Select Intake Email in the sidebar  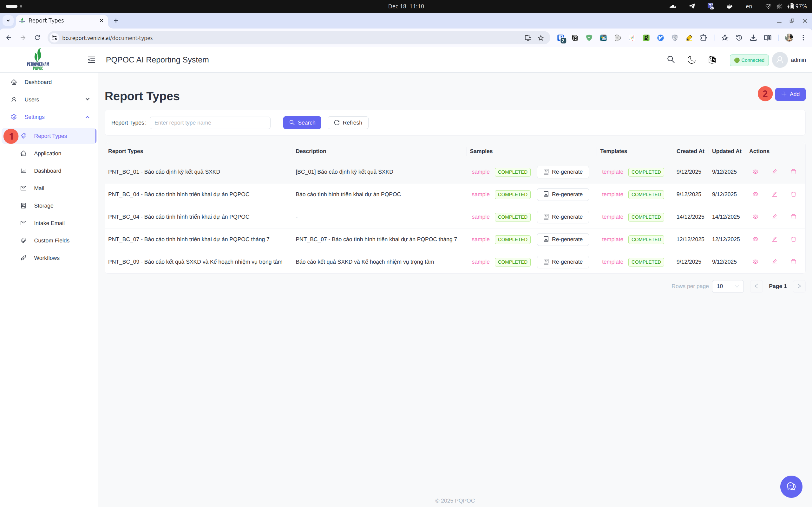click(49, 223)
